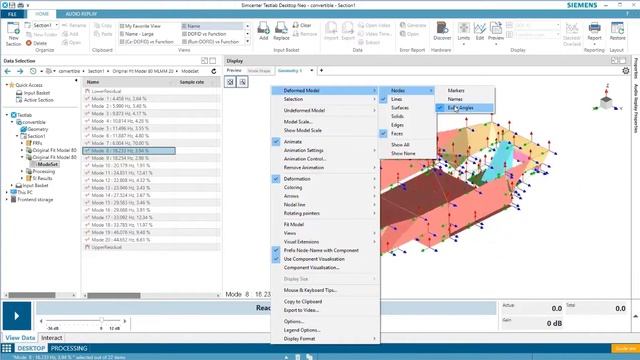This screenshot has height=360, width=640.
Task: Click the New Section icon
Action: pyautogui.click(x=13, y=29)
